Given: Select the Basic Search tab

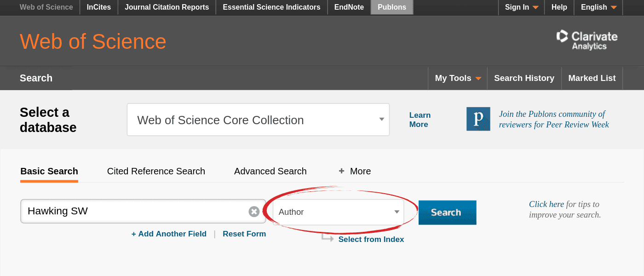Looking at the screenshot, I should 49,171.
